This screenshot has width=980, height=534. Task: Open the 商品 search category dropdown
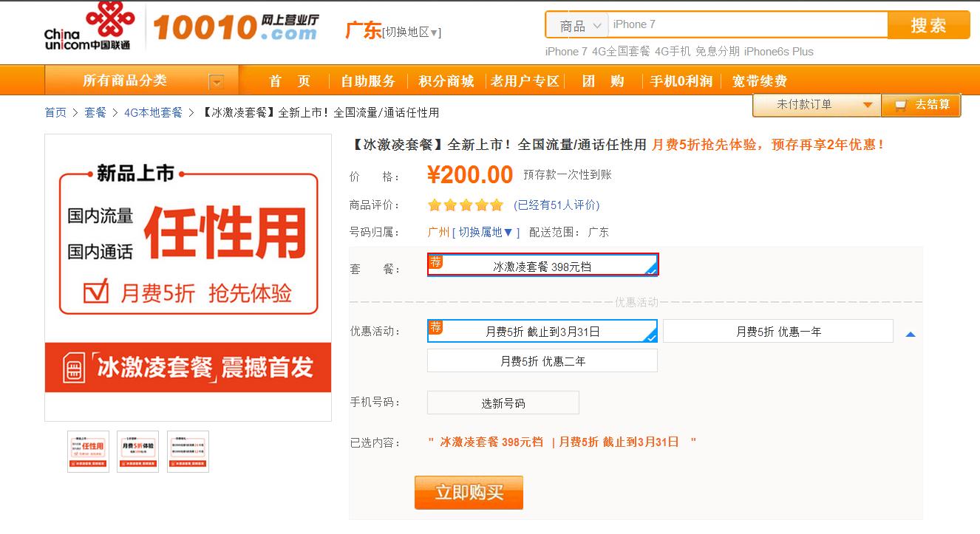[578, 25]
